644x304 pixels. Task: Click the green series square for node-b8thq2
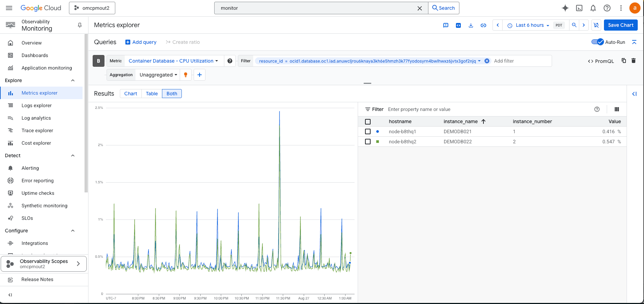pos(378,142)
